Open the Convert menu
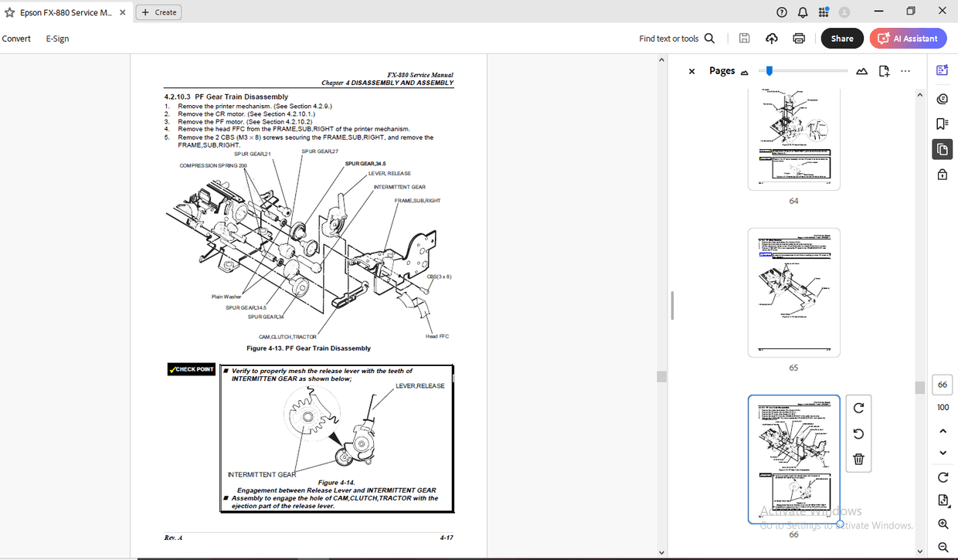This screenshot has height=560, width=958. click(x=16, y=39)
